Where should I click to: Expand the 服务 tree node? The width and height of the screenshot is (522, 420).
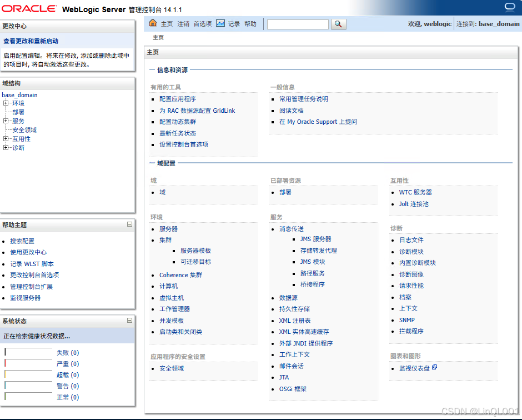pos(7,121)
